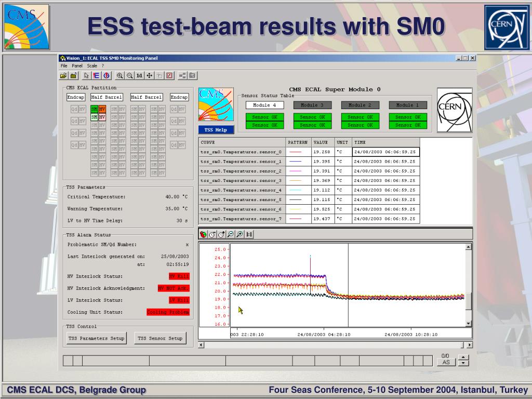
Task: Zoom in with trend magnifier plus
Action: click(240, 234)
